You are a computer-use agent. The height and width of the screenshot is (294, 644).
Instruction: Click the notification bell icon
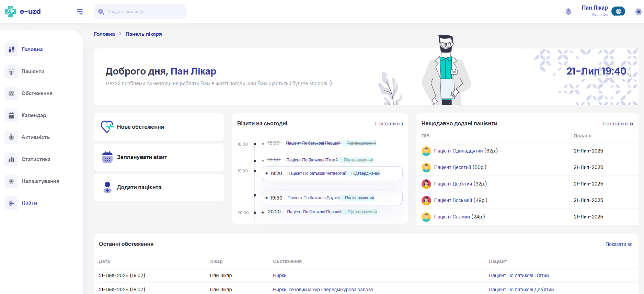[x=568, y=12]
